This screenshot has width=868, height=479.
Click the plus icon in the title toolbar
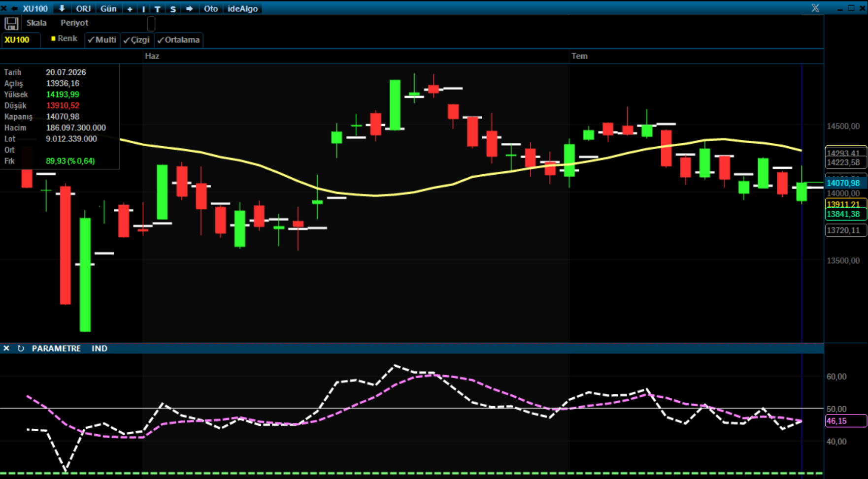coord(130,9)
